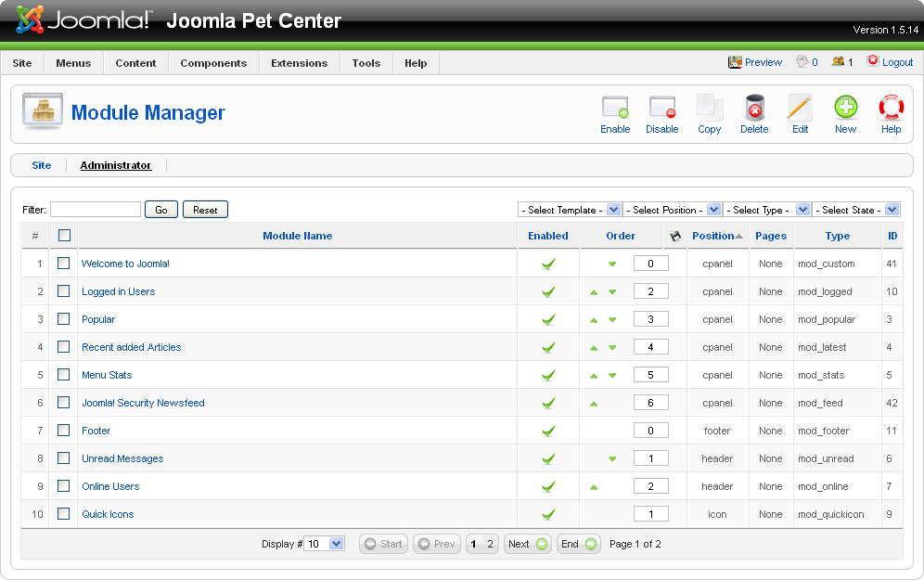Move Welcome to Joomla! down in order
The image size is (924, 580).
click(x=612, y=264)
